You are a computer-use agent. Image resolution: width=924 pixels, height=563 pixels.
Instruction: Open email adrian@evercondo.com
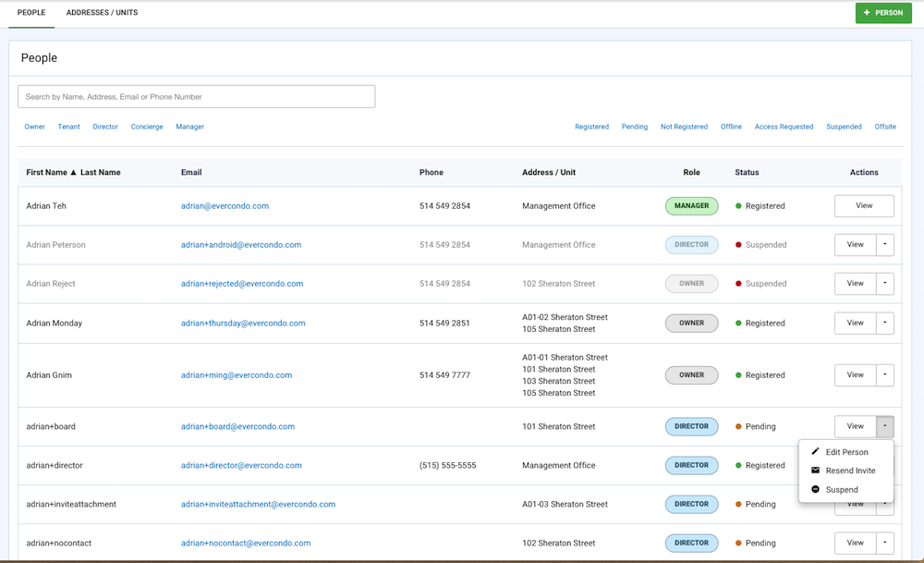[x=225, y=206]
